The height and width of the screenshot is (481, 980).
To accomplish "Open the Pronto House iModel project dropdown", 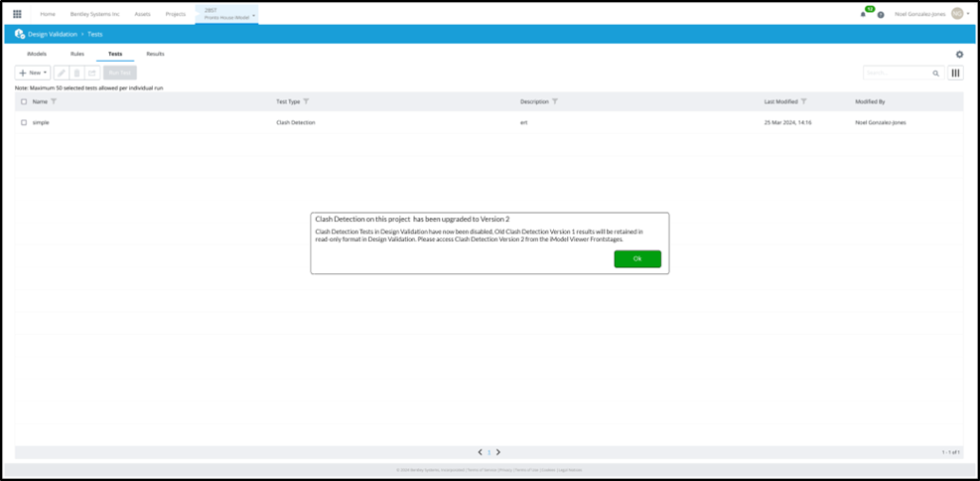I will pos(226,14).
